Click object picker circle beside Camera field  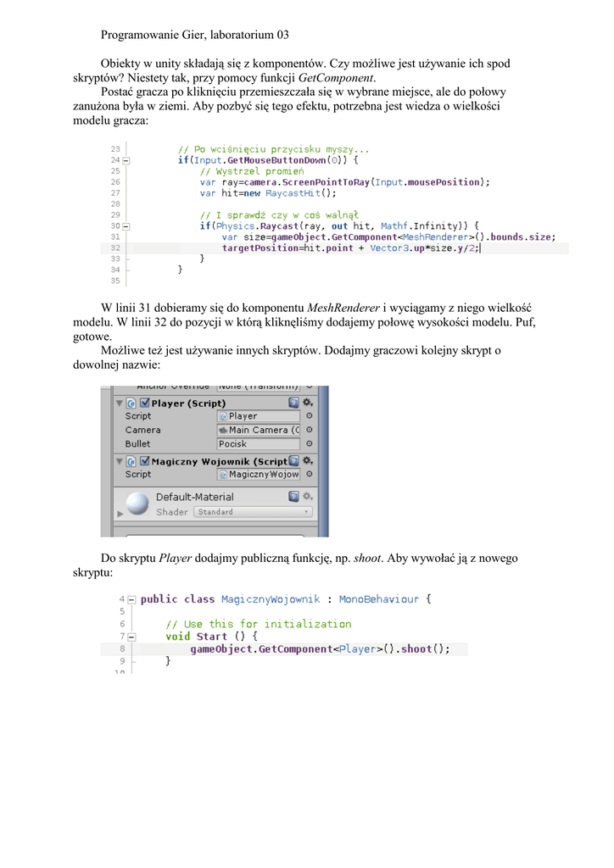point(309,430)
